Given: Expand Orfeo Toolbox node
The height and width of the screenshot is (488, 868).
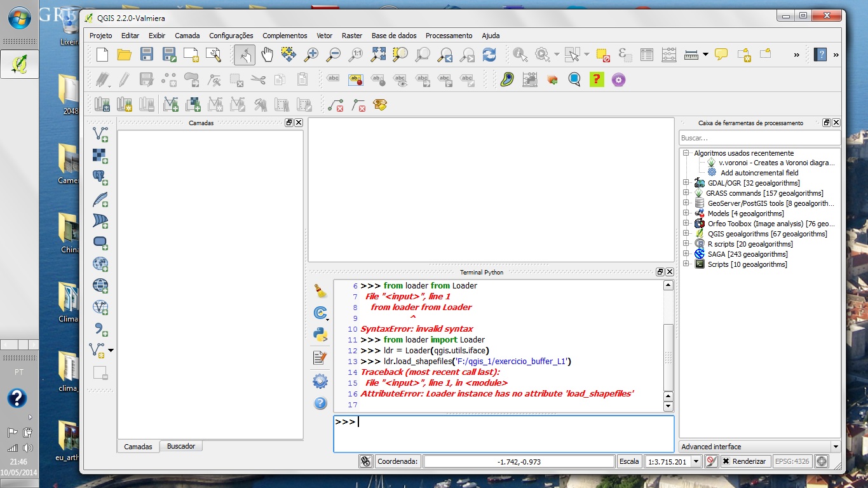Looking at the screenshot, I should [x=686, y=224].
